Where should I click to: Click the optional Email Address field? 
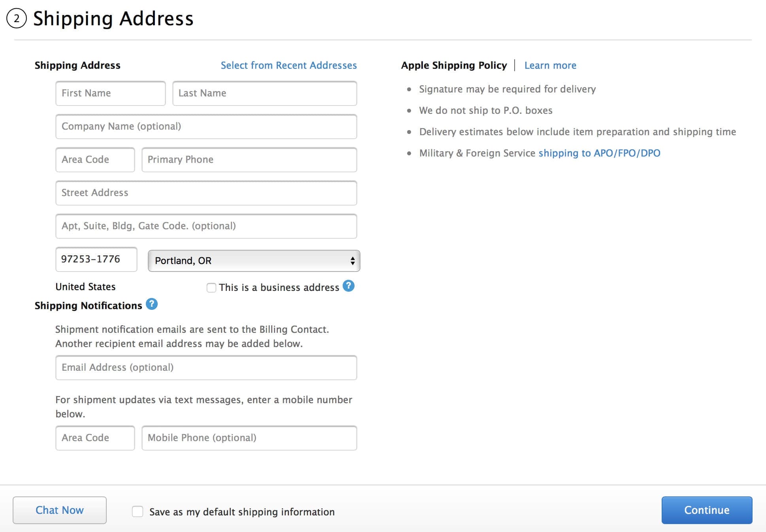206,368
